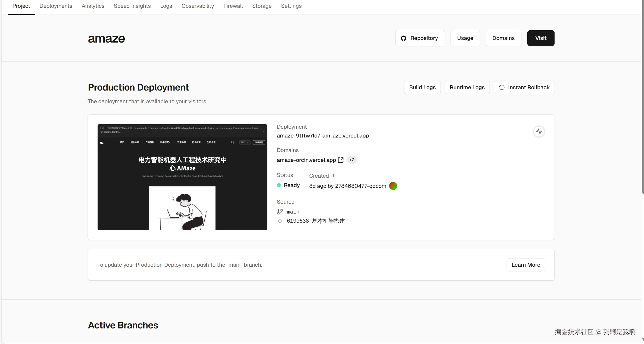Click the GitHub icon in the Repository button
The width and height of the screenshot is (644, 344).
coord(403,38)
